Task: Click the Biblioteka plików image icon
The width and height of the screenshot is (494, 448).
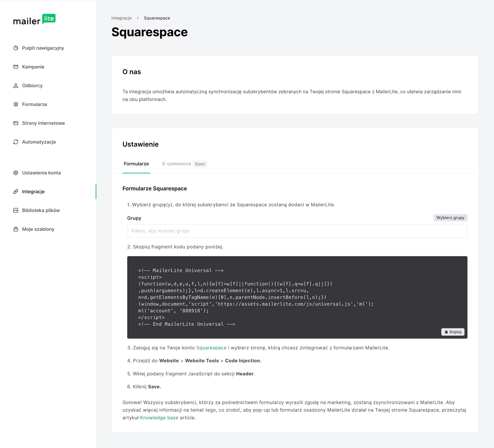Action: tap(16, 210)
